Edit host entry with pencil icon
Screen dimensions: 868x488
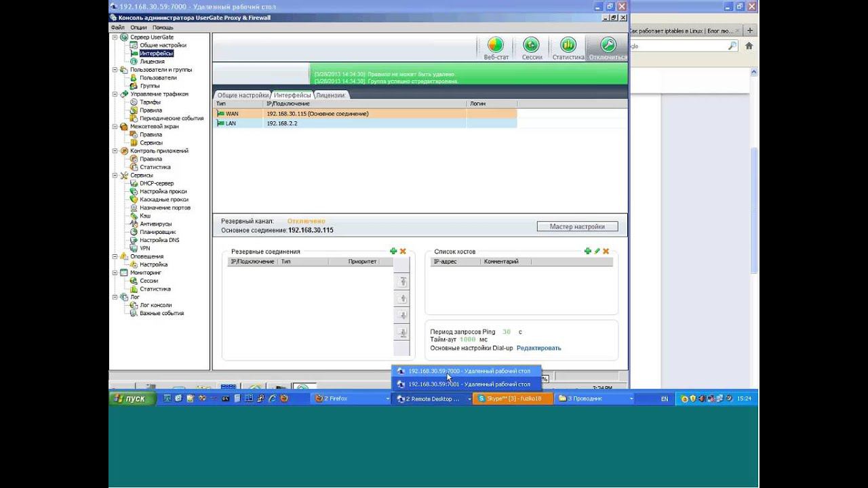[x=597, y=251]
